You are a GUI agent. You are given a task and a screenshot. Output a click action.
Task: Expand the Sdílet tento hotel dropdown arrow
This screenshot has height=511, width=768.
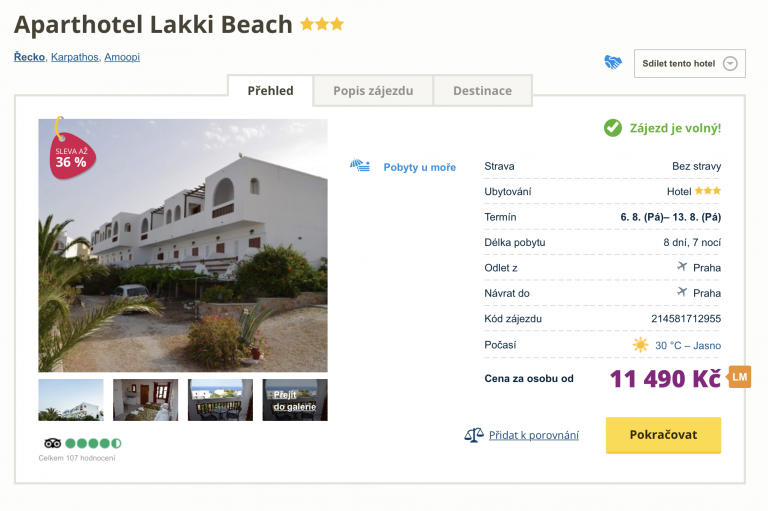coord(730,63)
